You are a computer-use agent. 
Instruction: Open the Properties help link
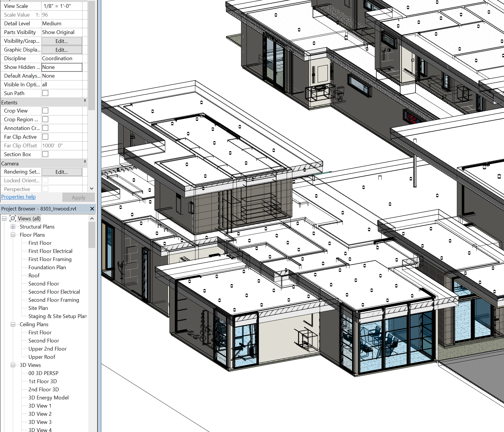click(18, 197)
